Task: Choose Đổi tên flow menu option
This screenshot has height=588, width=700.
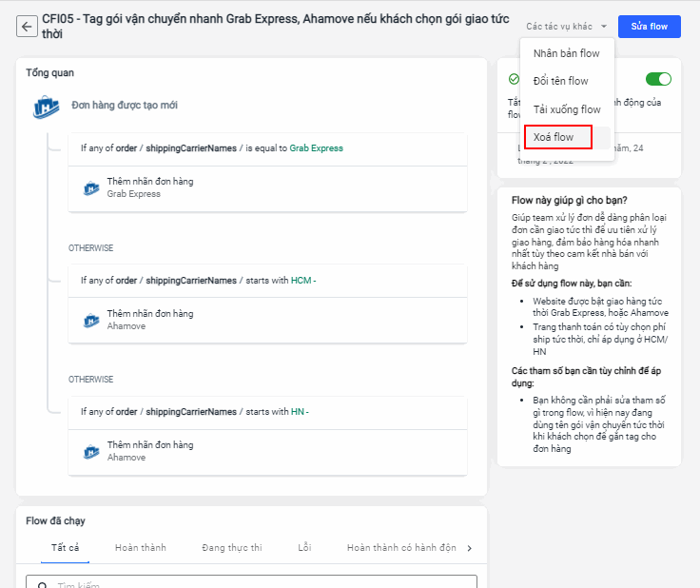Action: click(x=560, y=81)
